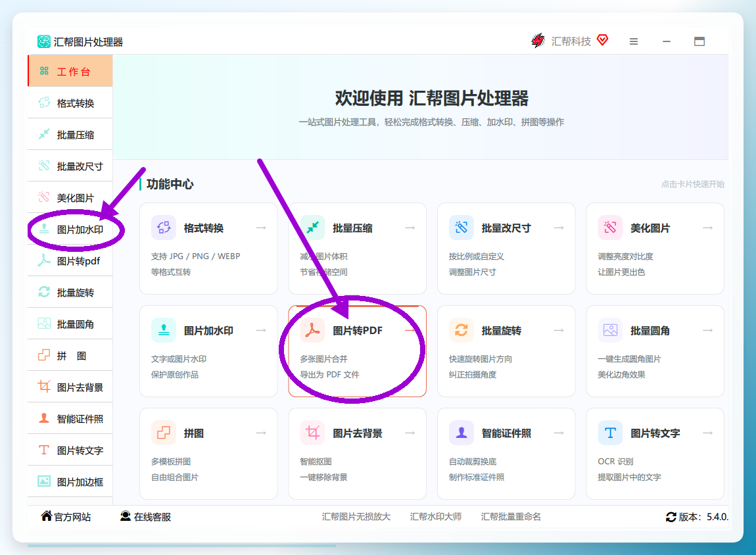The height and width of the screenshot is (555, 756).
Task: Click arrow on the 拼图 card
Action: coord(261,433)
